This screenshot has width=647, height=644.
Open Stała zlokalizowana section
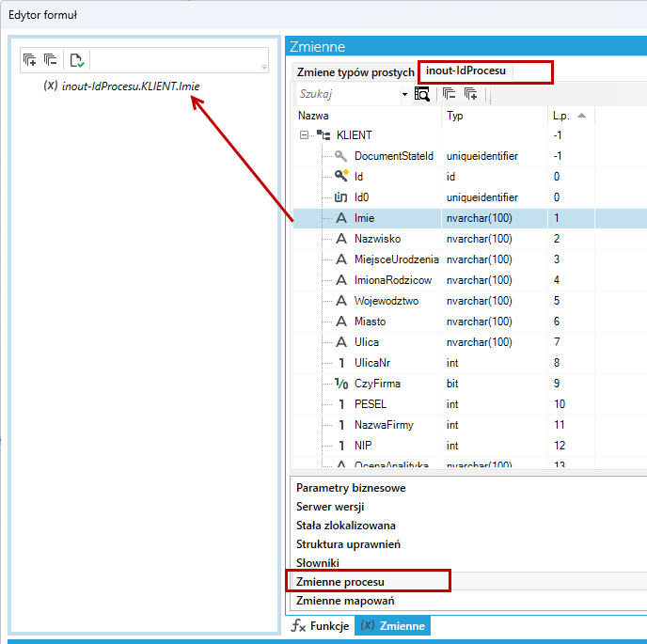(x=468, y=526)
